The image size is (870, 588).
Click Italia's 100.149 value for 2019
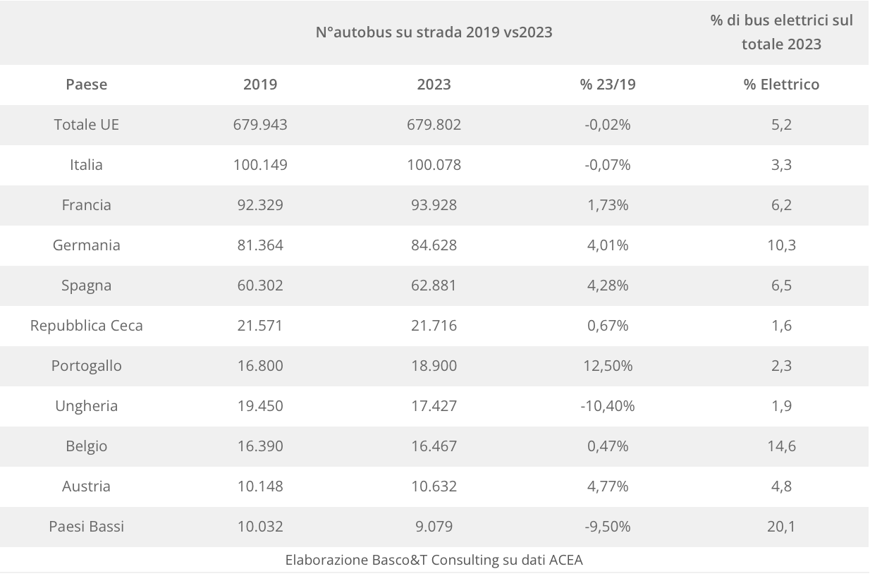click(260, 165)
